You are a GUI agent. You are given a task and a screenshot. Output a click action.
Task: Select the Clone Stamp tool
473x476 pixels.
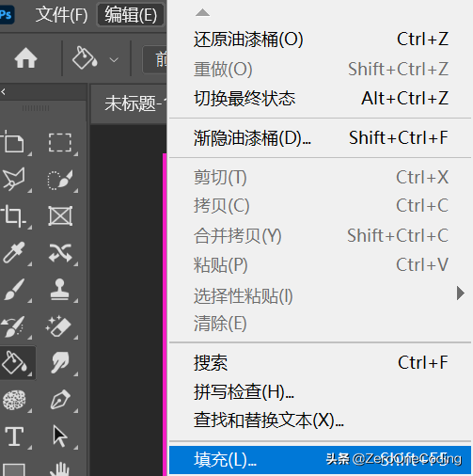tap(60, 289)
